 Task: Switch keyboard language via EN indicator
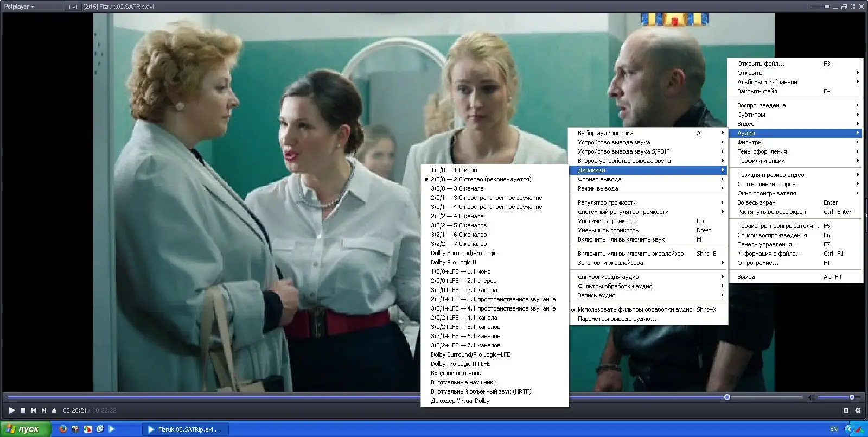point(834,429)
